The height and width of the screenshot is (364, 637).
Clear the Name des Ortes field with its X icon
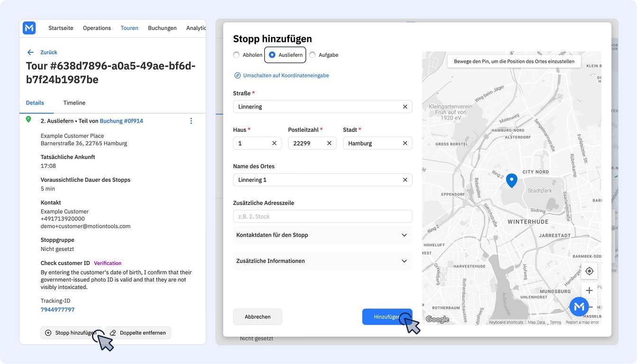(x=405, y=180)
